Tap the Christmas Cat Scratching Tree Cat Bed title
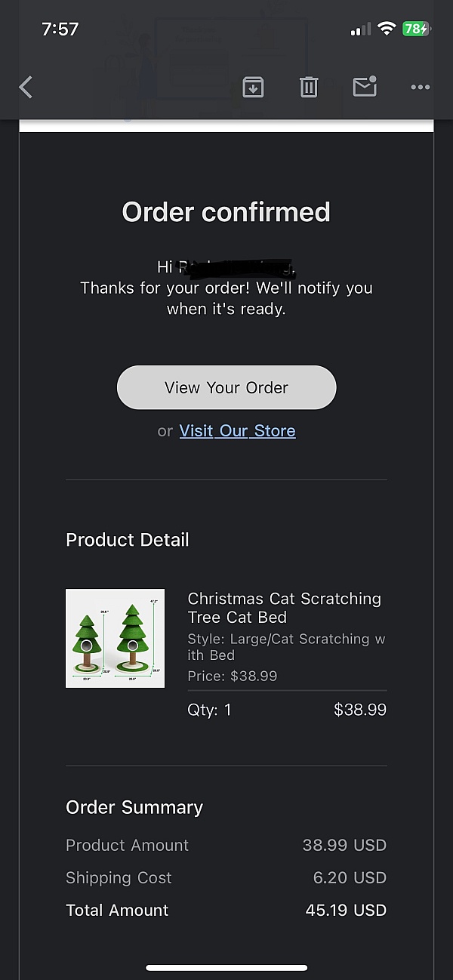 [284, 608]
